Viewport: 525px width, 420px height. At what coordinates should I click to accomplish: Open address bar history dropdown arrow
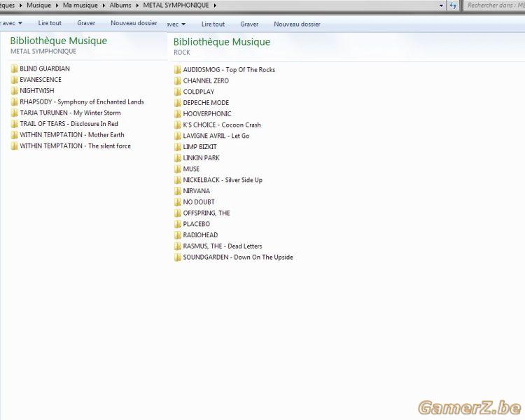pos(441,6)
